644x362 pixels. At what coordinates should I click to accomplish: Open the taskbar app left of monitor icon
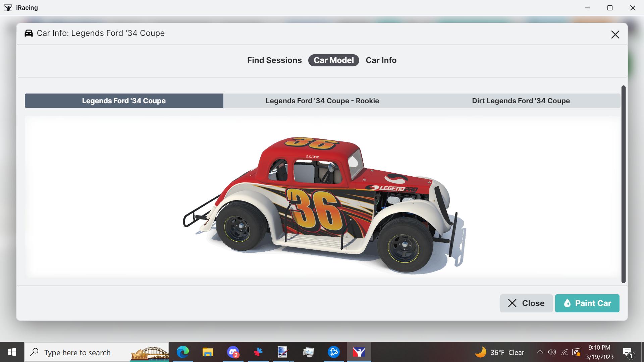(x=283, y=352)
